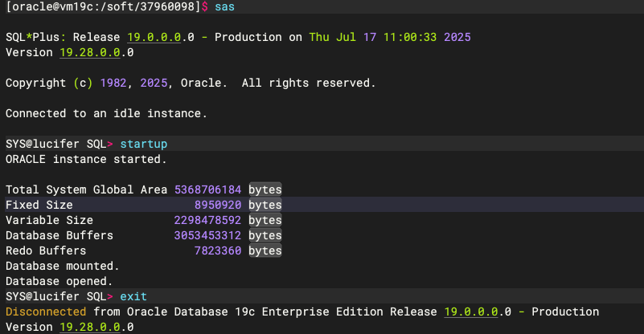The image size is (644, 334).
Task: Click the oracle@vm19c shell prompt
Action: click(x=105, y=7)
